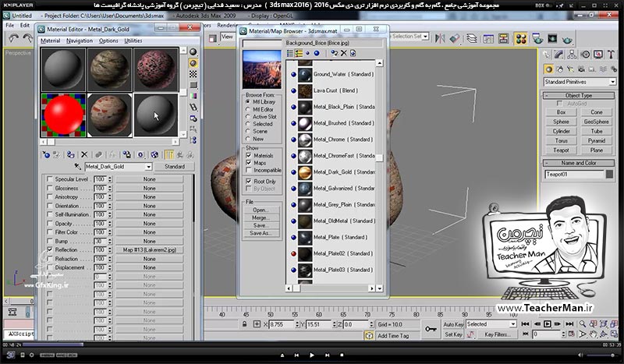The image size is (624, 364).
Task: Open the Selected key filter dropdown
Action: pyautogui.click(x=512, y=324)
